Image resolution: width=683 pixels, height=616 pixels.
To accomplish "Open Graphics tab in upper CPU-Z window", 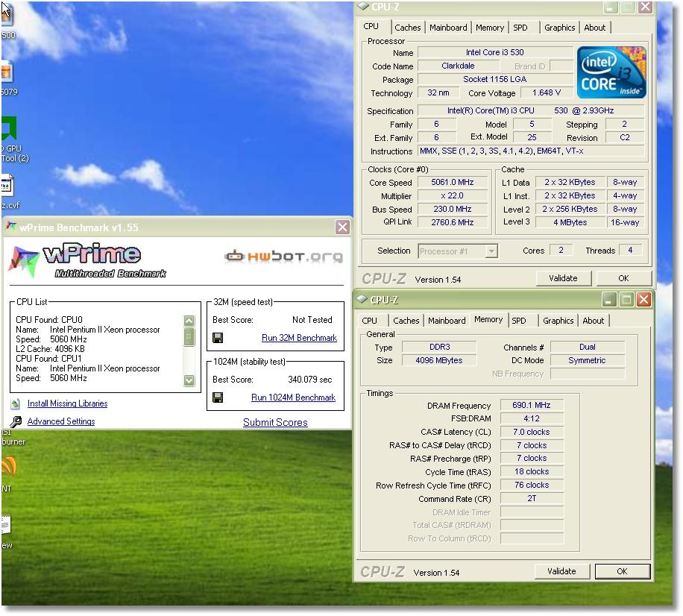I will click(560, 28).
